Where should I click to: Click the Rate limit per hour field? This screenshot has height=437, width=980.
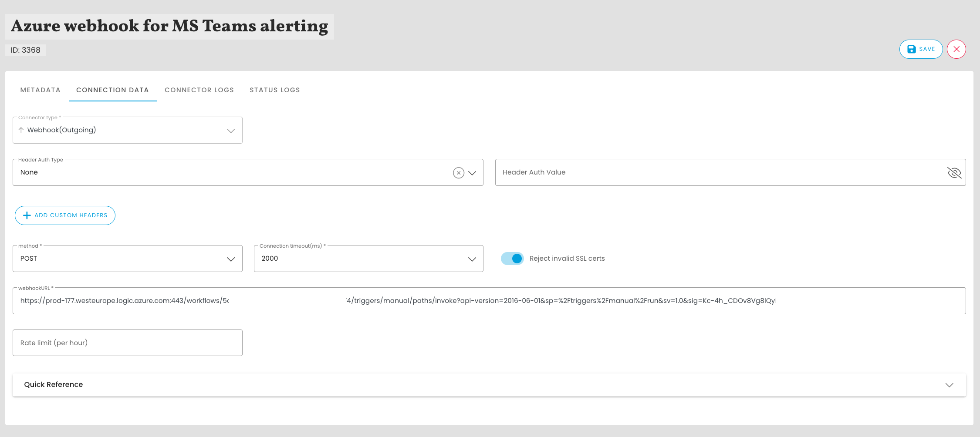(127, 343)
